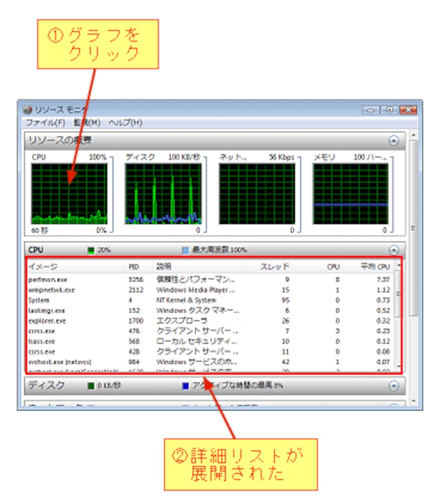
Task: Collapse the CPU details section
Action: click(x=394, y=250)
